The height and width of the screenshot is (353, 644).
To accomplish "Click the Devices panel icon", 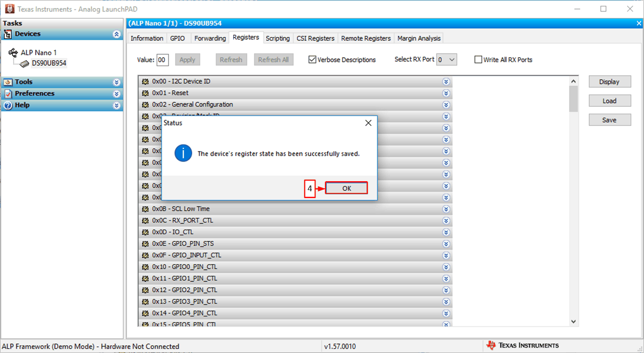I will tap(8, 34).
